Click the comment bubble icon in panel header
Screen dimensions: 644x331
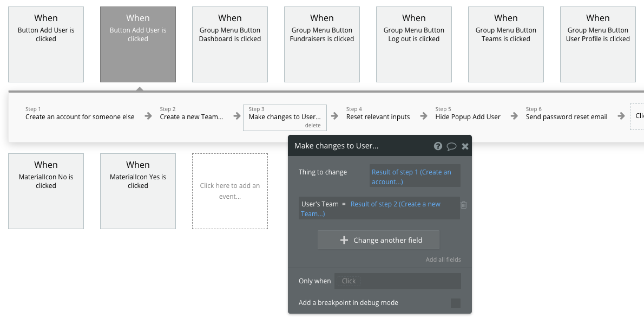pos(451,146)
